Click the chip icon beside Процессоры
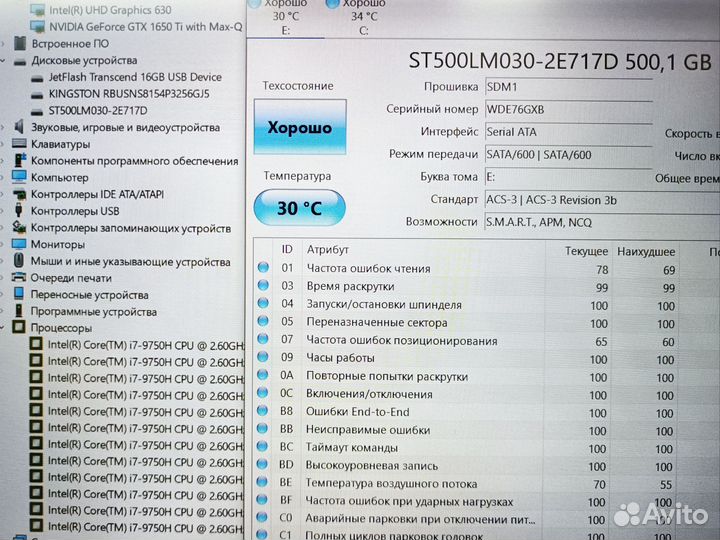This screenshot has width=720, height=540. (19, 327)
